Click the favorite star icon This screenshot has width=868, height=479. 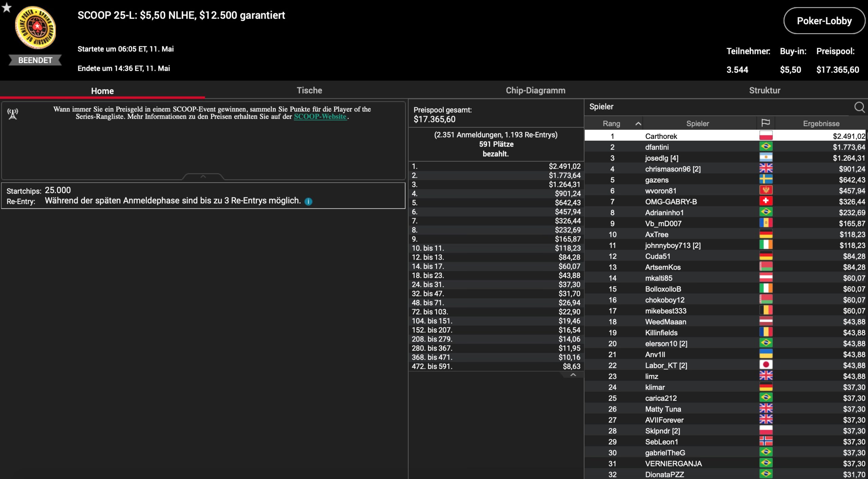point(6,7)
